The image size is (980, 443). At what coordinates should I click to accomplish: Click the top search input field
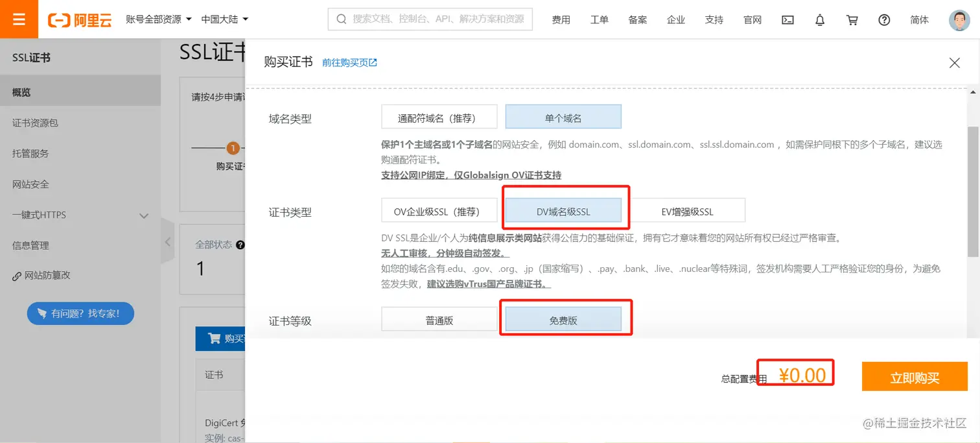click(x=430, y=19)
